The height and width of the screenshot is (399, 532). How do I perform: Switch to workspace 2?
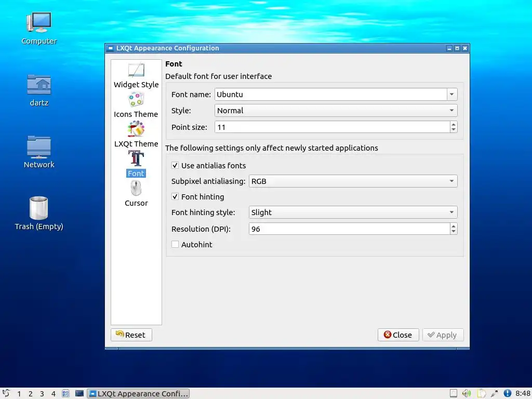coord(31,394)
